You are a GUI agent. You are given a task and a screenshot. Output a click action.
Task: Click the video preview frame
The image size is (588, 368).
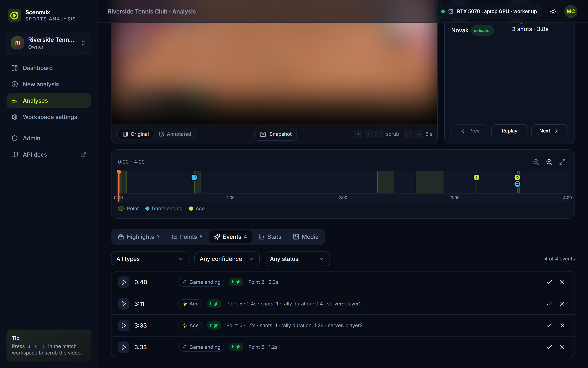click(274, 73)
